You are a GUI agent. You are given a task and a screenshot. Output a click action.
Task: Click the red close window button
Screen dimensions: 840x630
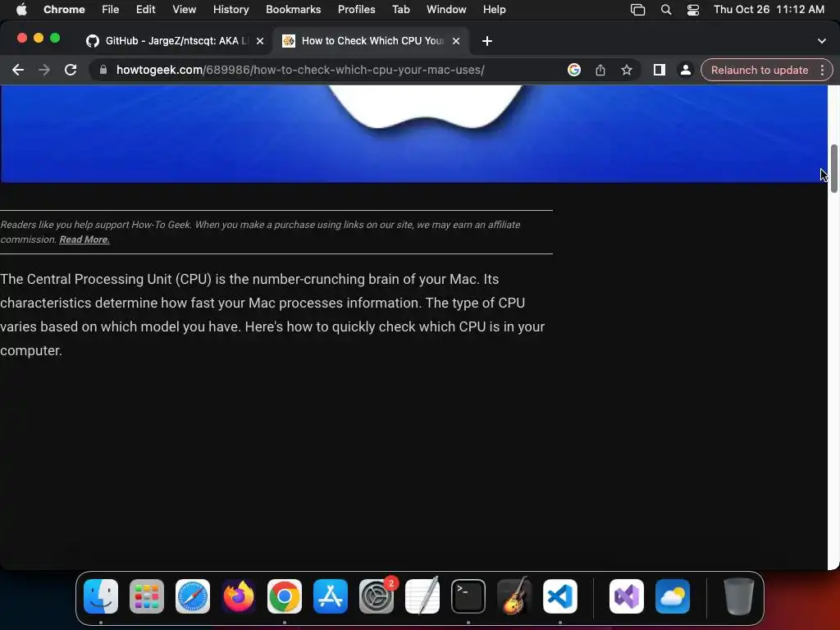22,38
